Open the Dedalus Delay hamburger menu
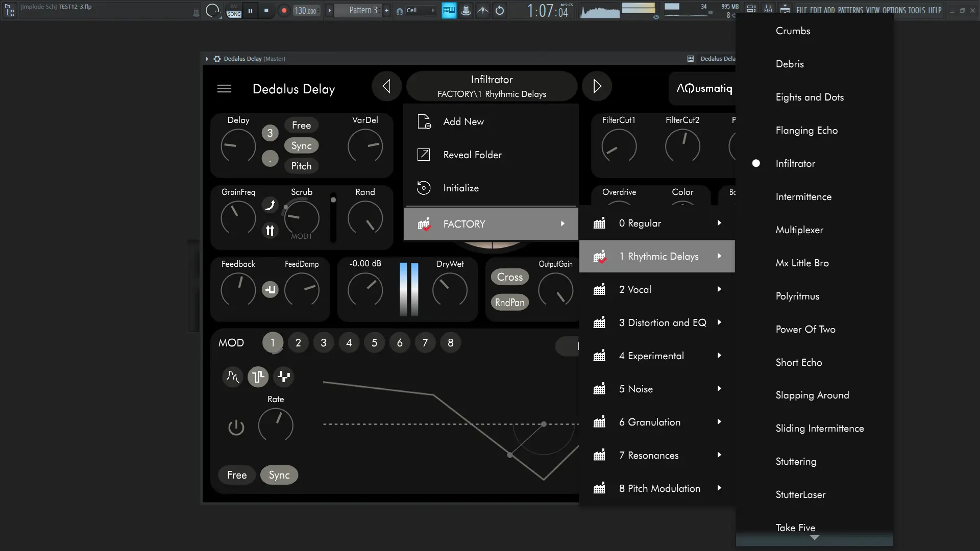Screen dimensions: 980x551 (x=224, y=89)
